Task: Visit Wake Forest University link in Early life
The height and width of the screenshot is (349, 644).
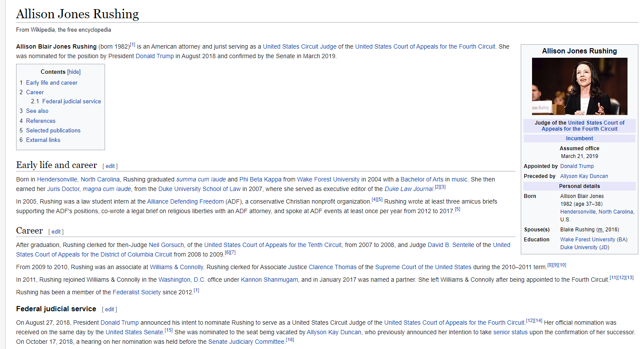Action: [x=328, y=179]
